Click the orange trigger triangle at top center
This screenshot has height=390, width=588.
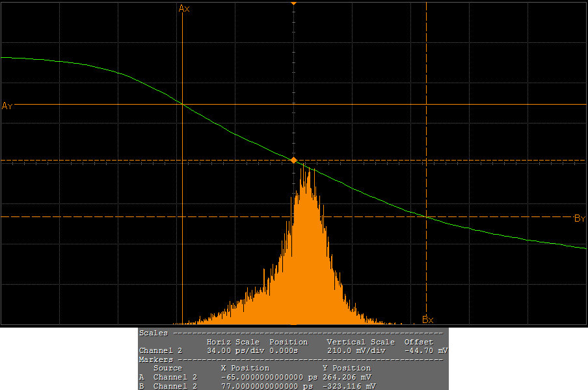293,3
